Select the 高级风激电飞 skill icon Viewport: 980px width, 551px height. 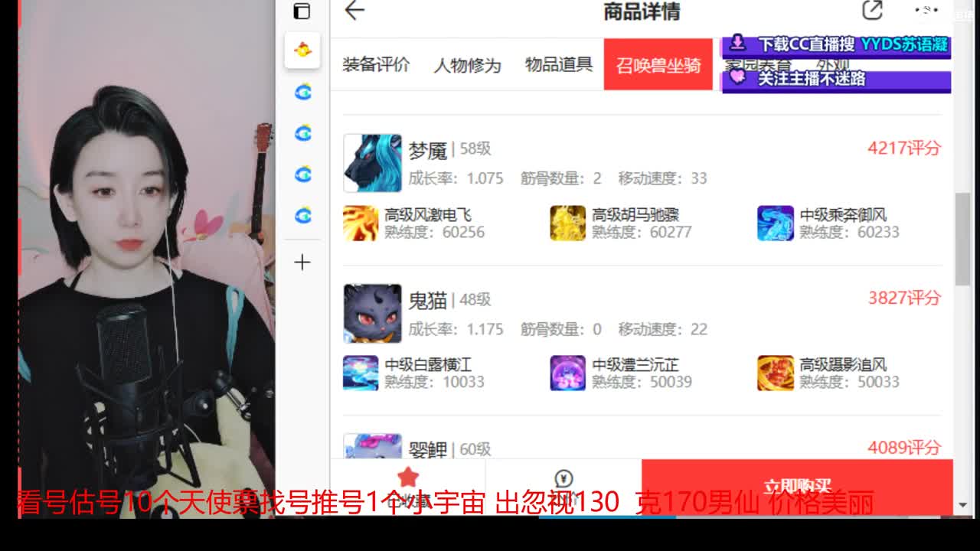(x=361, y=223)
